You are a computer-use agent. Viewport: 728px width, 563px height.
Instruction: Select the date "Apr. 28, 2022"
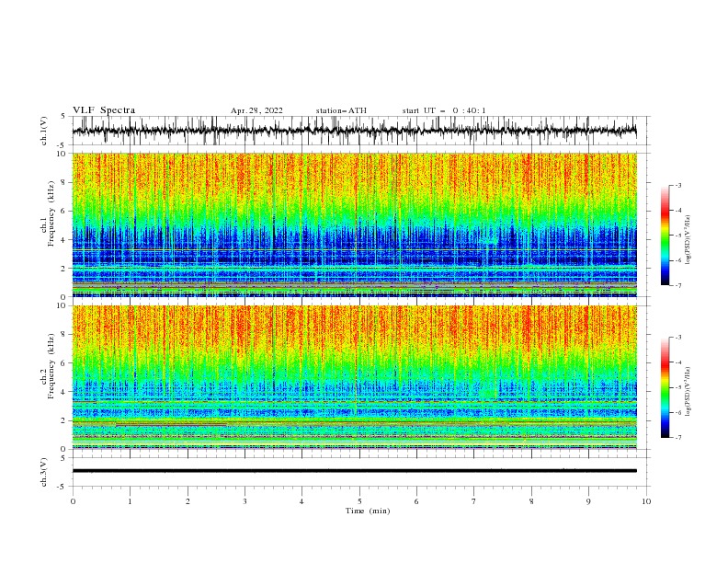point(256,110)
